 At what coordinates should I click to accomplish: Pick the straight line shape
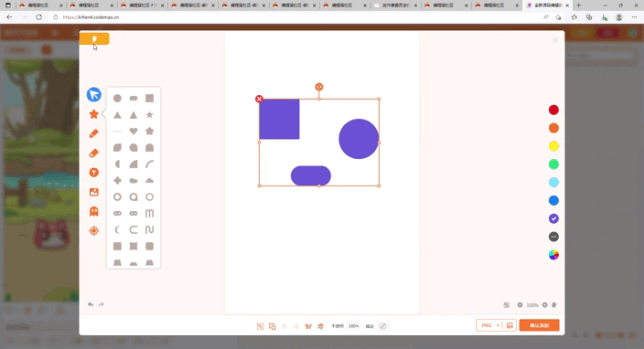pos(117,132)
